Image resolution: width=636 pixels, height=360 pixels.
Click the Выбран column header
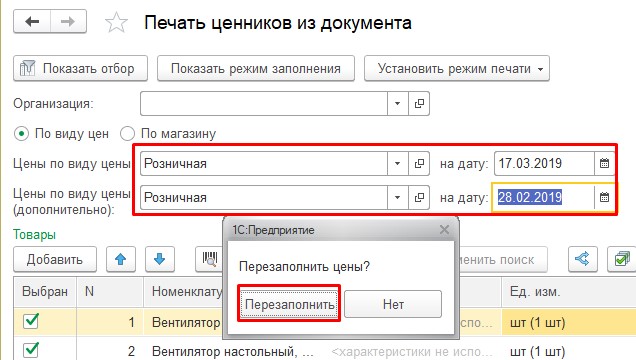click(x=45, y=291)
